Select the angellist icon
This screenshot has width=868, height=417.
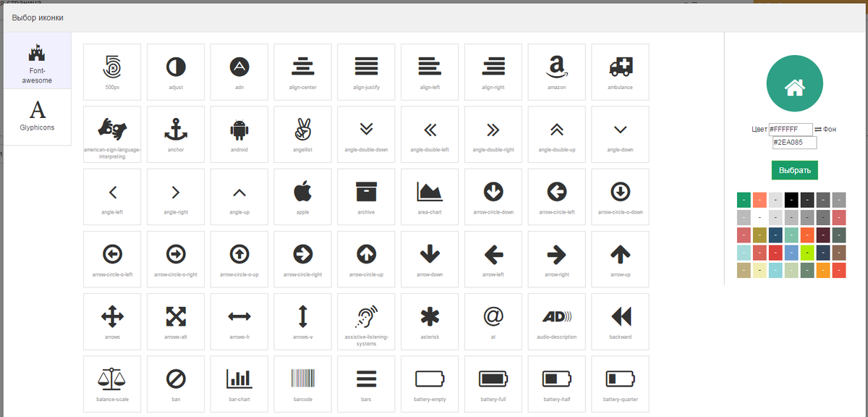[303, 134]
